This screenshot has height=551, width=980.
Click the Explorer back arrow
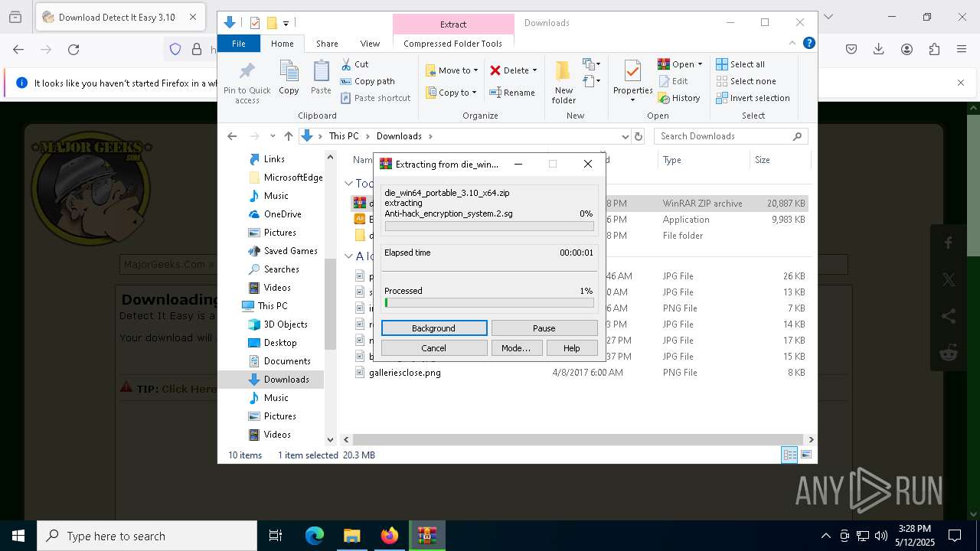point(232,136)
